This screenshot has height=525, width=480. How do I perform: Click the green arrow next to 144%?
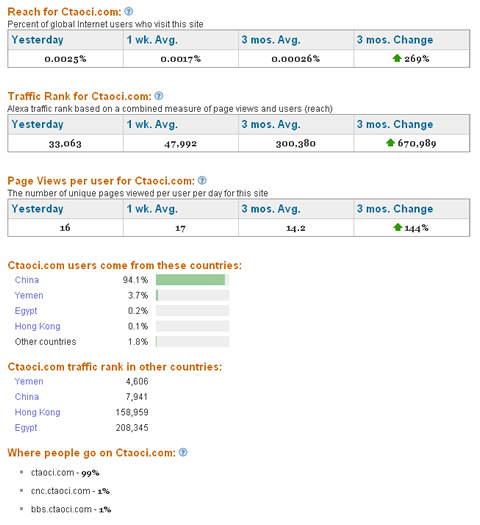[397, 227]
